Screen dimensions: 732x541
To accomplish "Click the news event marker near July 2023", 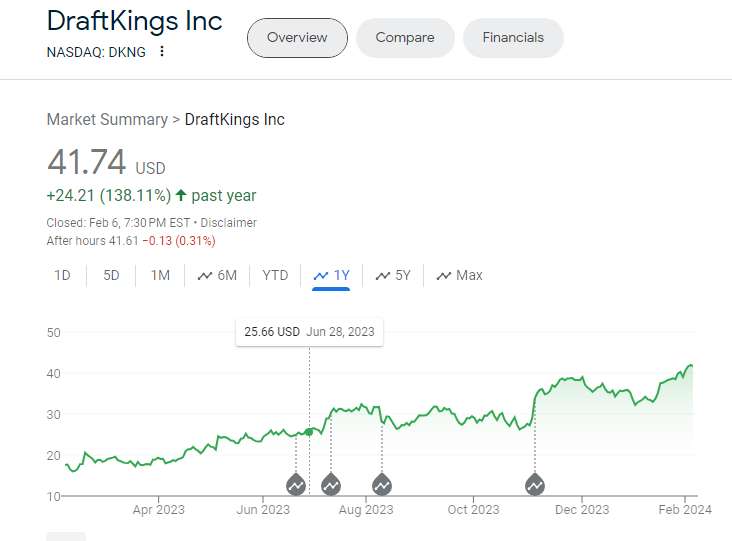I will (331, 485).
